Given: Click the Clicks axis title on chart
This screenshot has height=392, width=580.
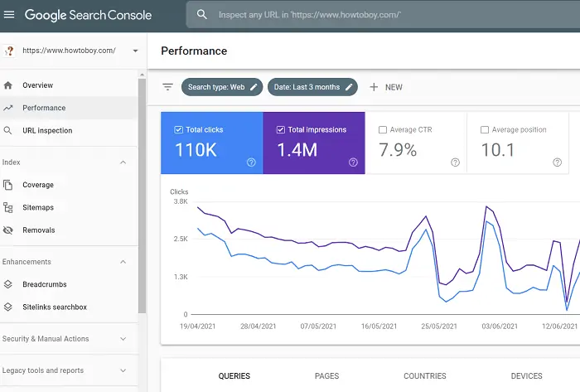Looking at the screenshot, I should [179, 192].
